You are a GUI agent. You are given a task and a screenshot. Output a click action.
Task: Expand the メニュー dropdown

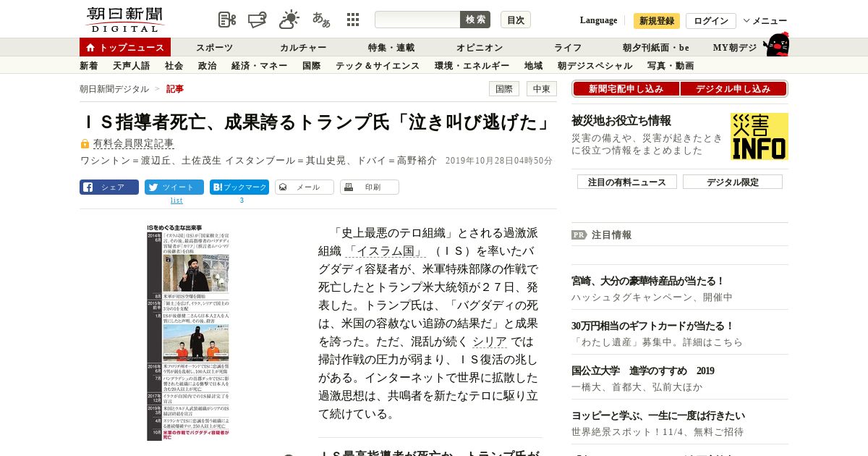[x=765, y=21]
